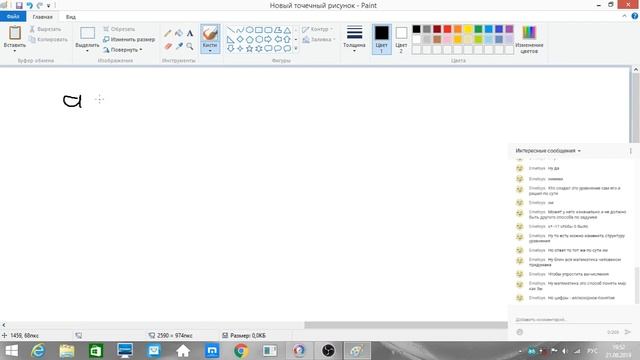Screen dimensions: 640x360
Task: Select the Eraser tool
Action: tap(168, 46)
